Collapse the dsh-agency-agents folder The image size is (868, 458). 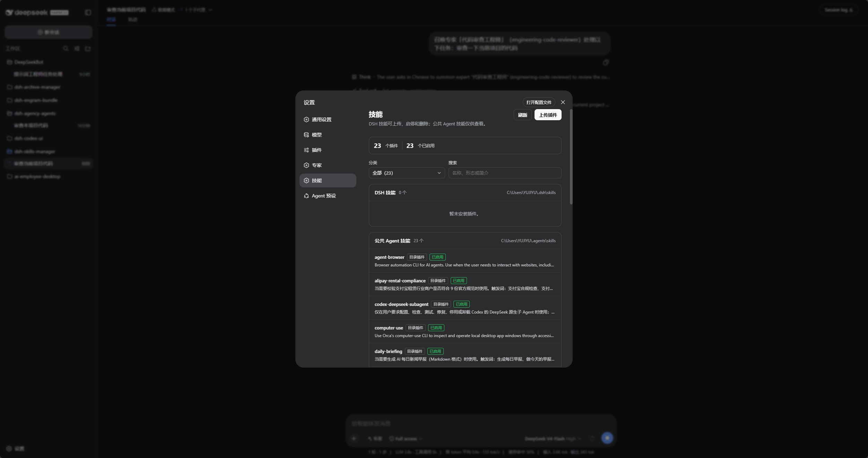[x=49, y=113]
